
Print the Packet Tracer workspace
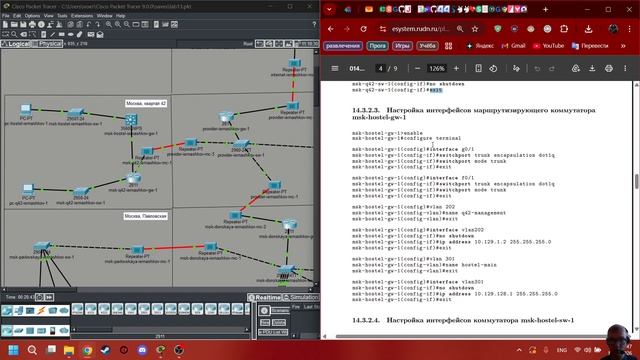[x=32, y=25]
